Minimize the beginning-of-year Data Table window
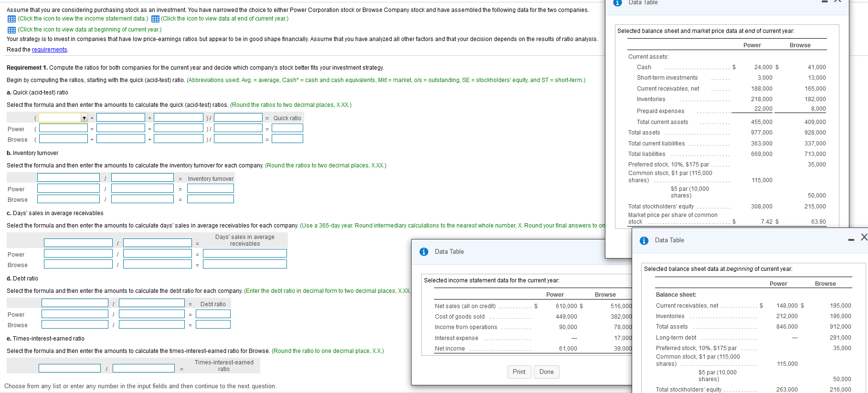Viewport: 868px width, 393px height. click(x=851, y=239)
